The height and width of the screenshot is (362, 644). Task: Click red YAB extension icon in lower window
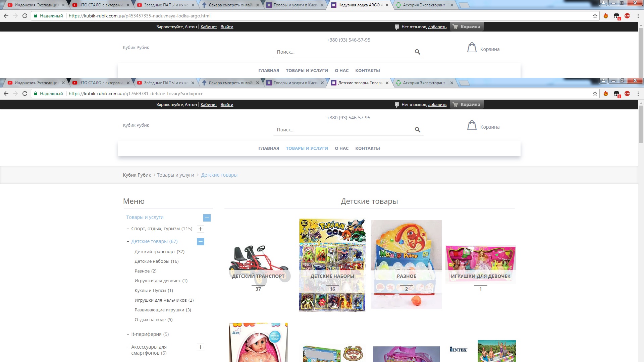[x=627, y=94]
